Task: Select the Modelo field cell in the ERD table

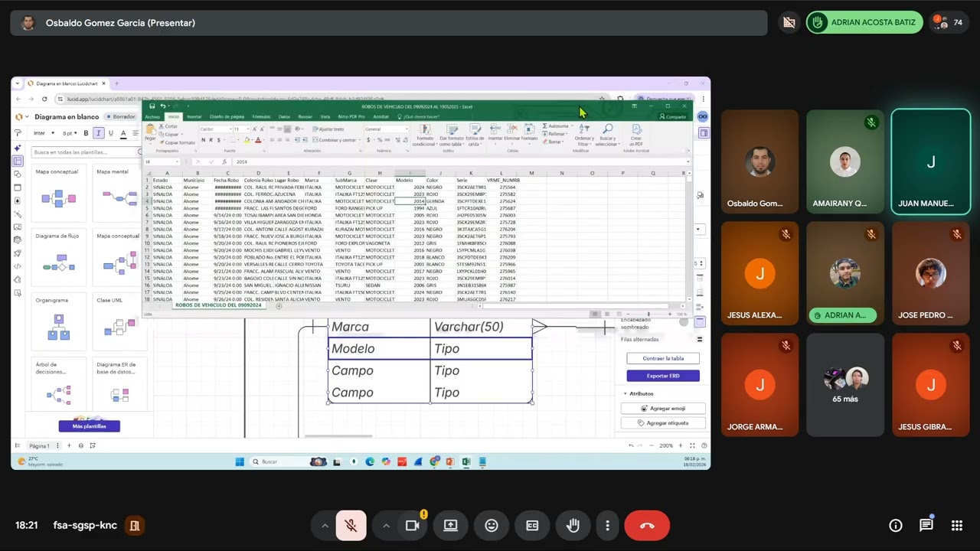Action: pos(379,349)
